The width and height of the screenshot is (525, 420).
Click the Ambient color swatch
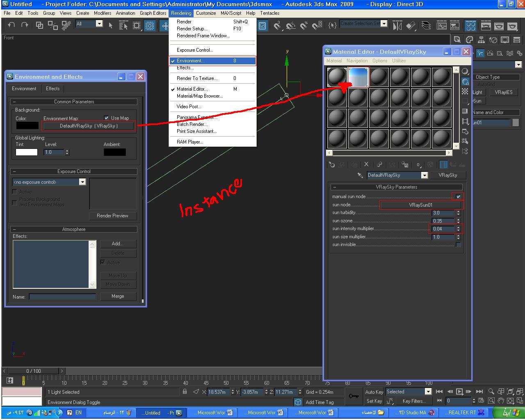[114, 152]
